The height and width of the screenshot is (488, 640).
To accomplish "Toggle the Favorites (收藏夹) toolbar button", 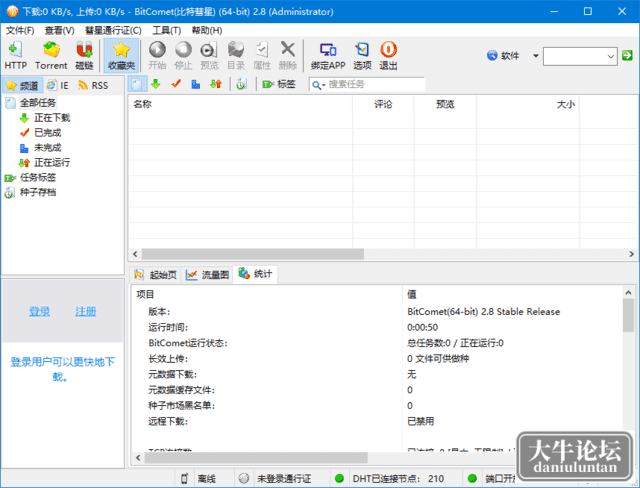I will 121,55.
